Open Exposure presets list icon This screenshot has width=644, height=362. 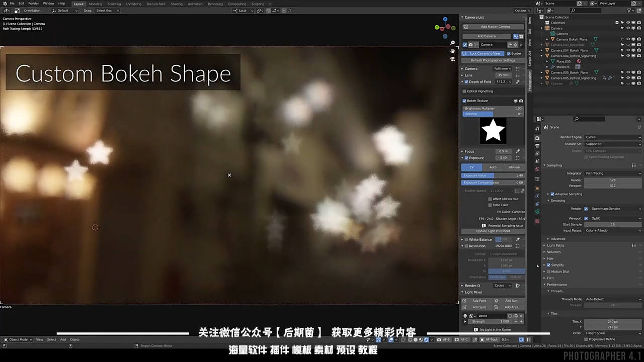pos(518,158)
